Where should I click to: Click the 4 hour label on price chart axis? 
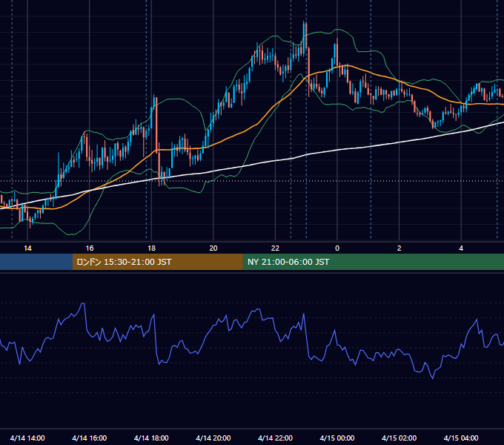(461, 248)
